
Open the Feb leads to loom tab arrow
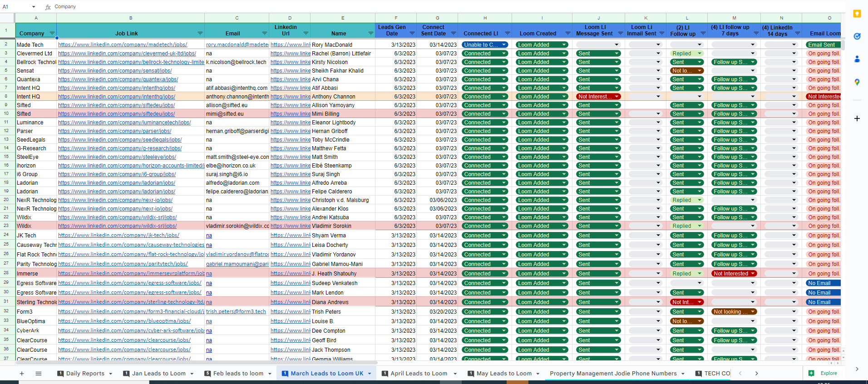(270, 374)
